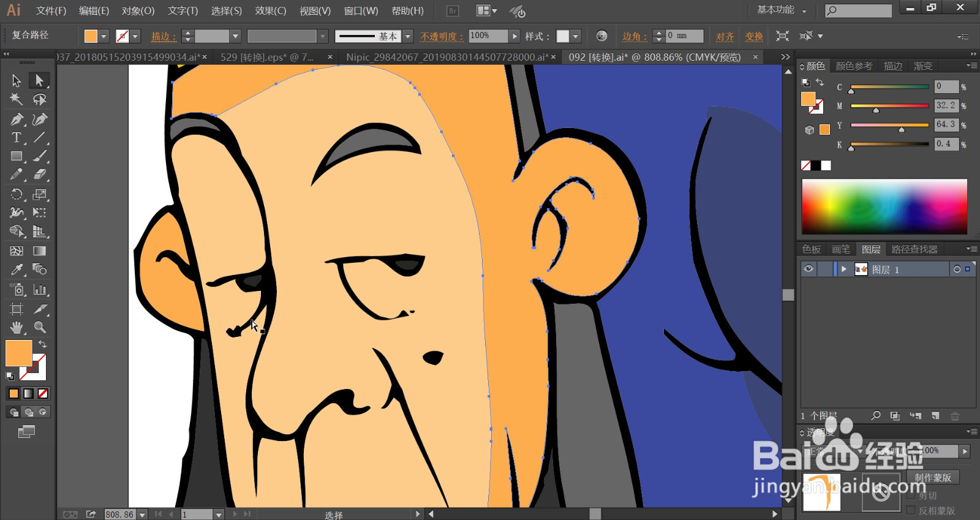Open the 对象(O) menu

click(138, 10)
